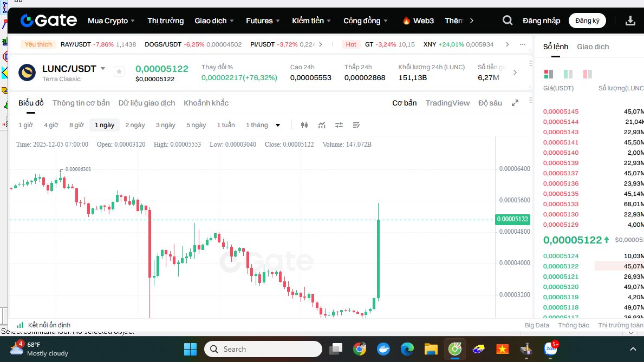Select the Sổ lệnh tab
Screen dimensions: 644x362
[556, 47]
